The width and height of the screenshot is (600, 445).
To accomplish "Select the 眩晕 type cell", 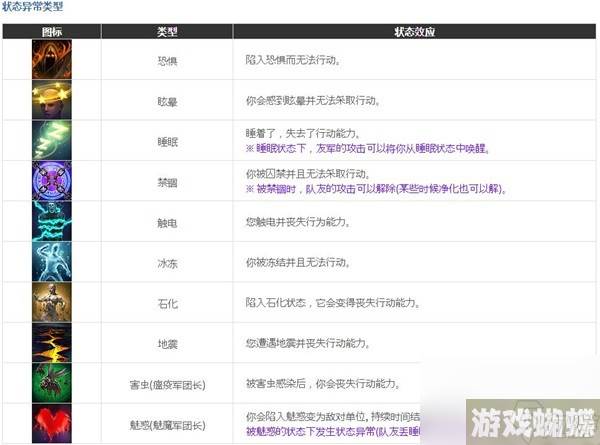I will click(x=167, y=101).
